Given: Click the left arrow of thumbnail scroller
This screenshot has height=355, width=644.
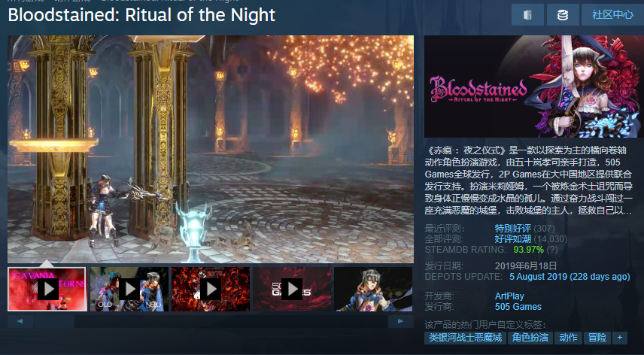Looking at the screenshot, I should coord(20,321).
